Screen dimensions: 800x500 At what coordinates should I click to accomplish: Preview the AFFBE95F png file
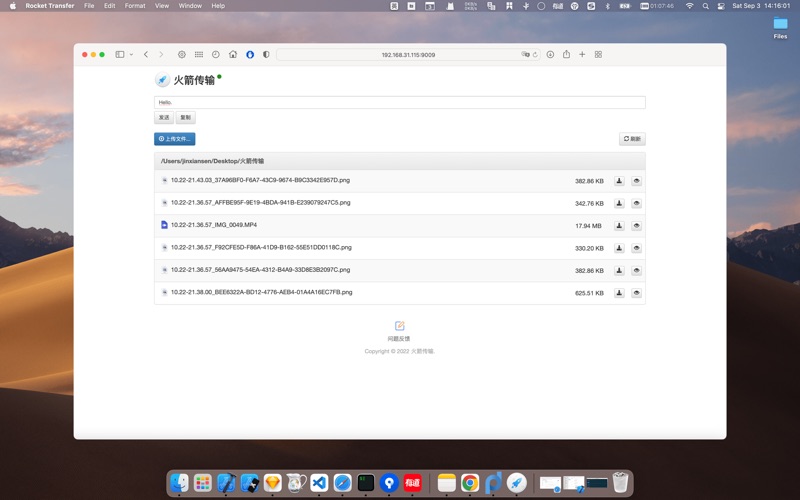pyautogui.click(x=636, y=203)
